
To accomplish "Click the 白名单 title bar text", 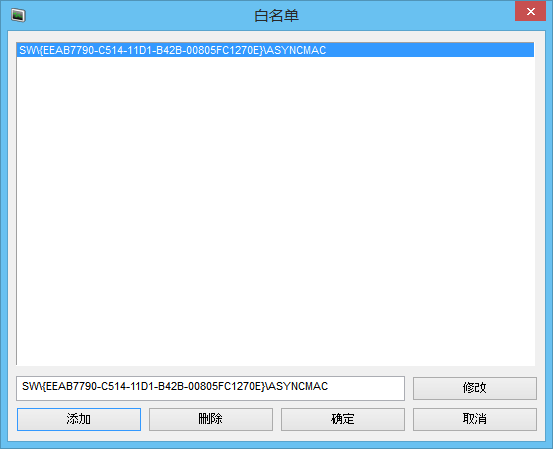I will tap(276, 16).
